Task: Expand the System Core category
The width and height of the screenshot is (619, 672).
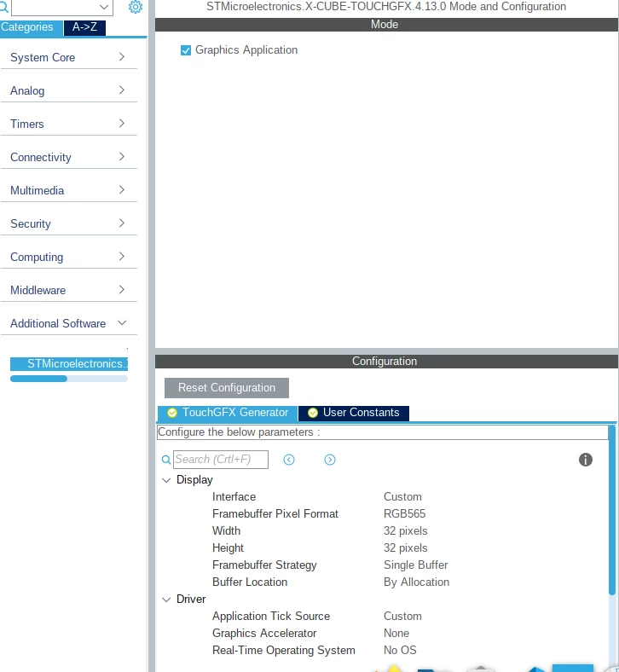Action: coord(69,57)
